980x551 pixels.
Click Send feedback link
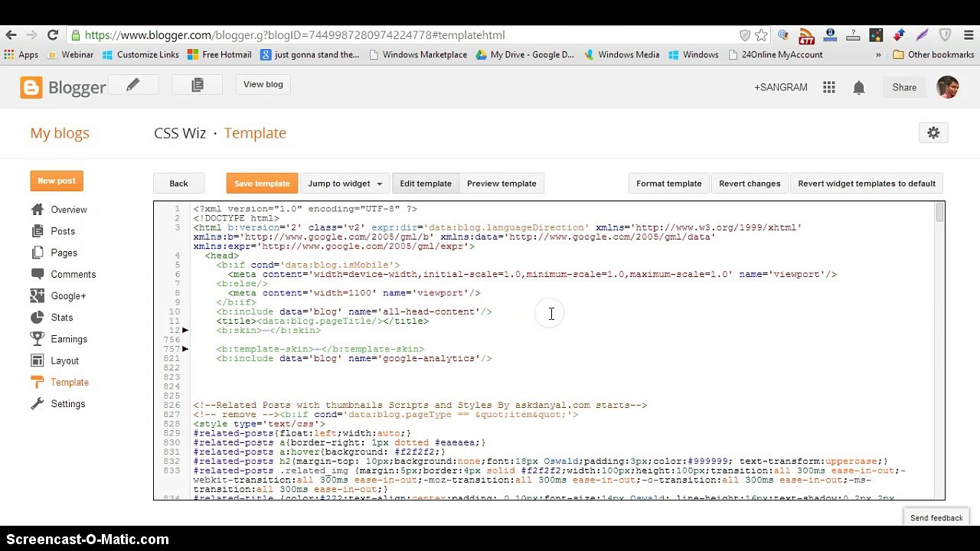pos(936,518)
